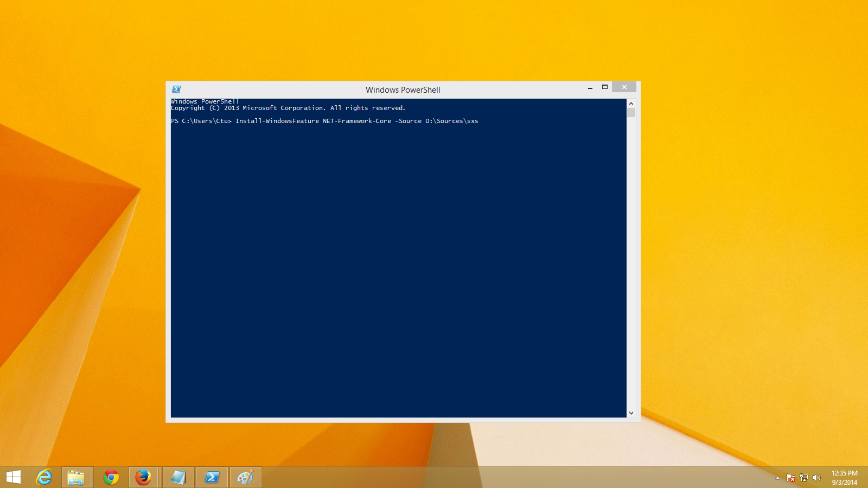Click the PowerShell icon in the title bar
The height and width of the screenshot is (488, 868).
[176, 89]
